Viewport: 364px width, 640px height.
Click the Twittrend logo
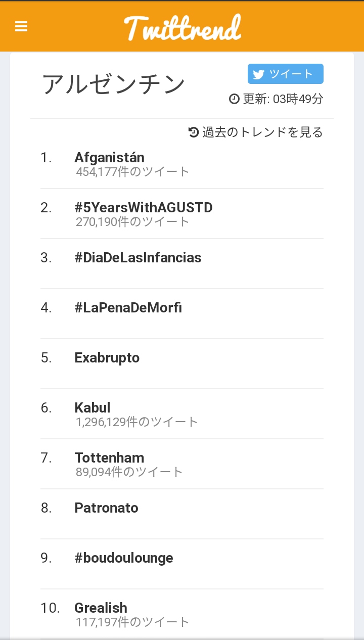tap(183, 27)
